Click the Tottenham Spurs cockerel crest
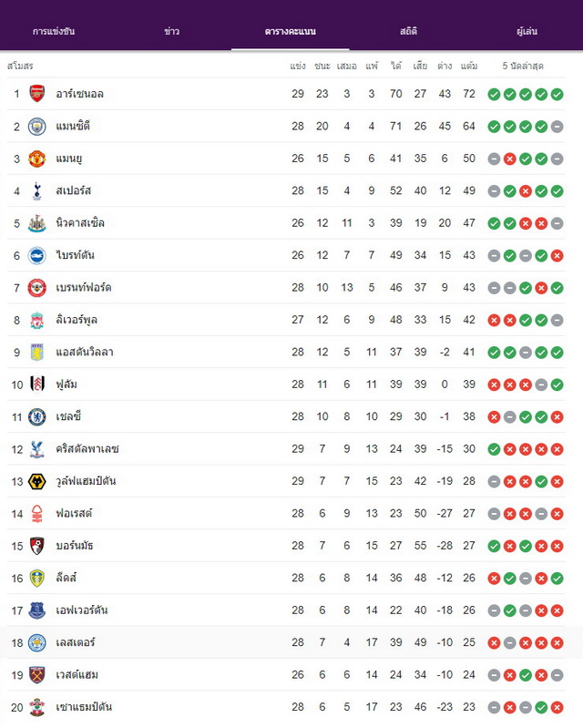Image resolution: width=583 pixels, height=728 pixels. tap(37, 190)
